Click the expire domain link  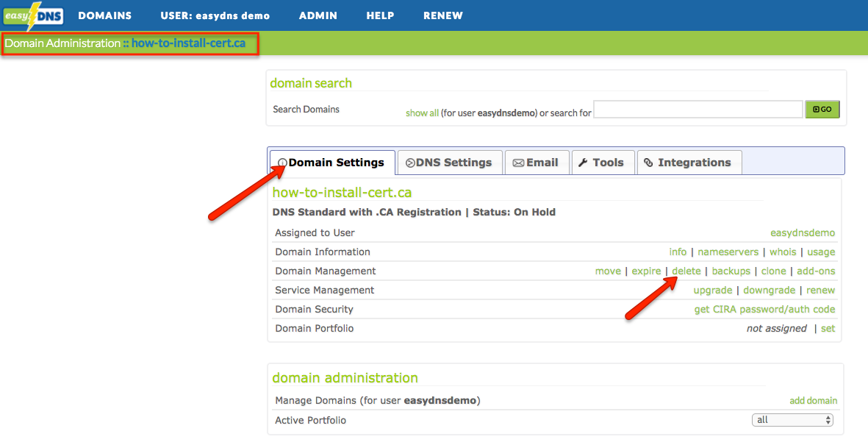[646, 271]
